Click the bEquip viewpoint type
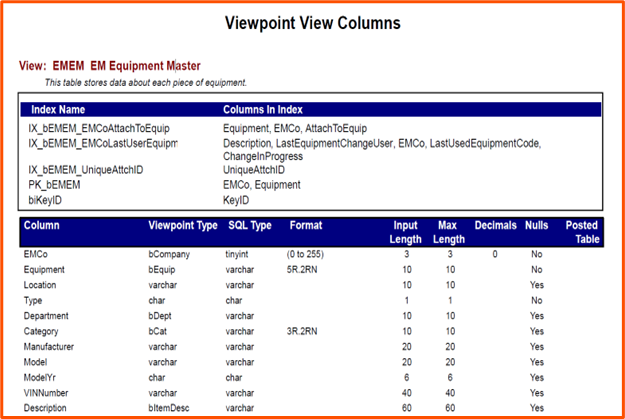Screen dimensions: 625x419 pos(161,269)
